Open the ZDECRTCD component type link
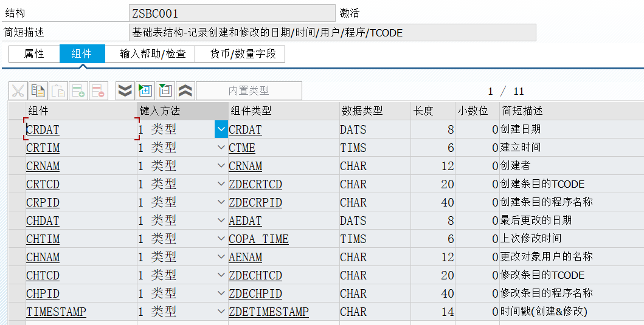The height and width of the screenshot is (325, 644). tap(255, 184)
